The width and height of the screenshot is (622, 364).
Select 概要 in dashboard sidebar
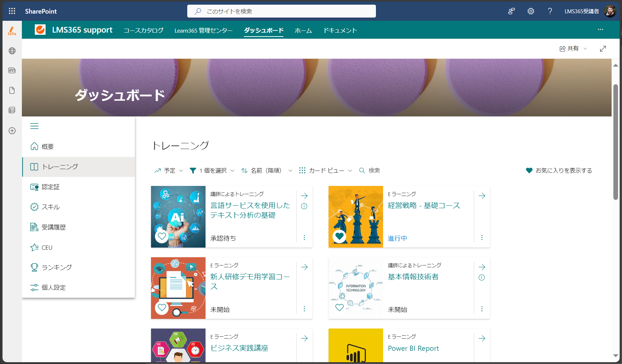point(79,147)
